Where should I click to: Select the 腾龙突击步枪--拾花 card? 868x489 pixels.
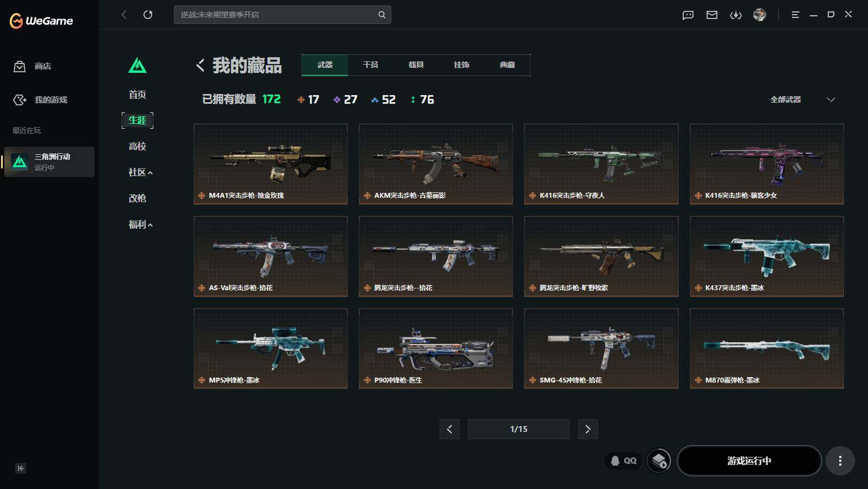coord(436,256)
